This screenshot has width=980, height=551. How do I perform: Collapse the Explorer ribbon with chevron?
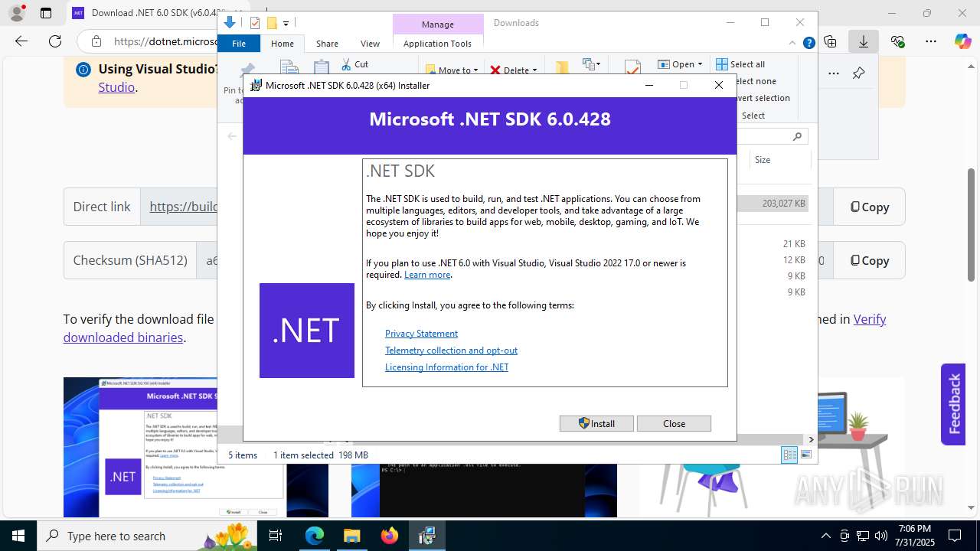[793, 43]
